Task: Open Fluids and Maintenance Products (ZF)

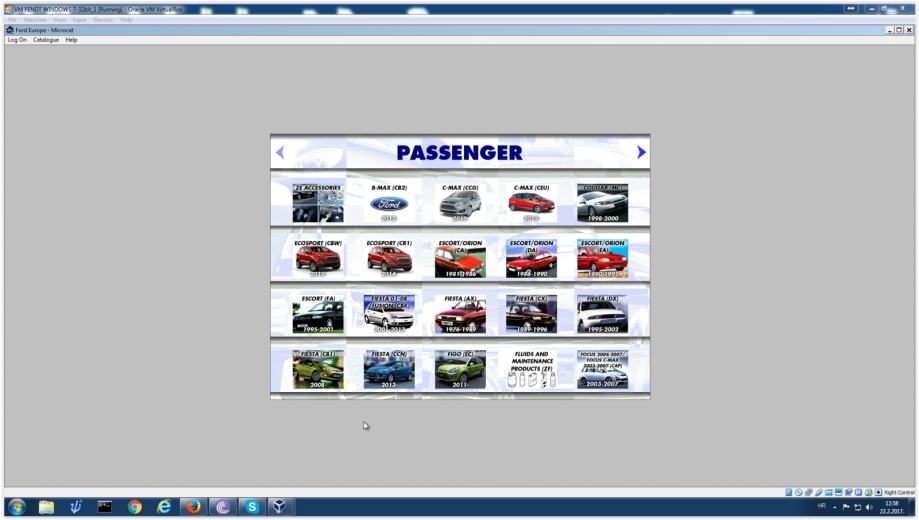Action: tap(532, 369)
